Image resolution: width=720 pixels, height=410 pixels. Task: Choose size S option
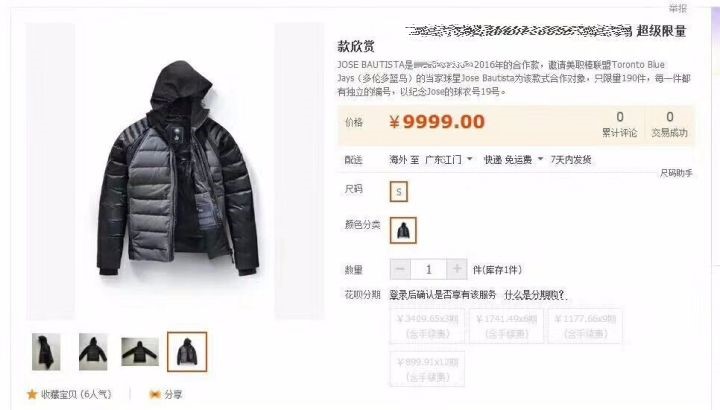point(399,191)
